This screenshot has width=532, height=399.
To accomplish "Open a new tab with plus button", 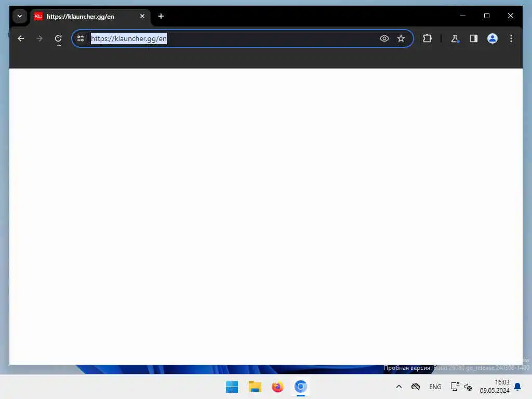I will [x=161, y=16].
